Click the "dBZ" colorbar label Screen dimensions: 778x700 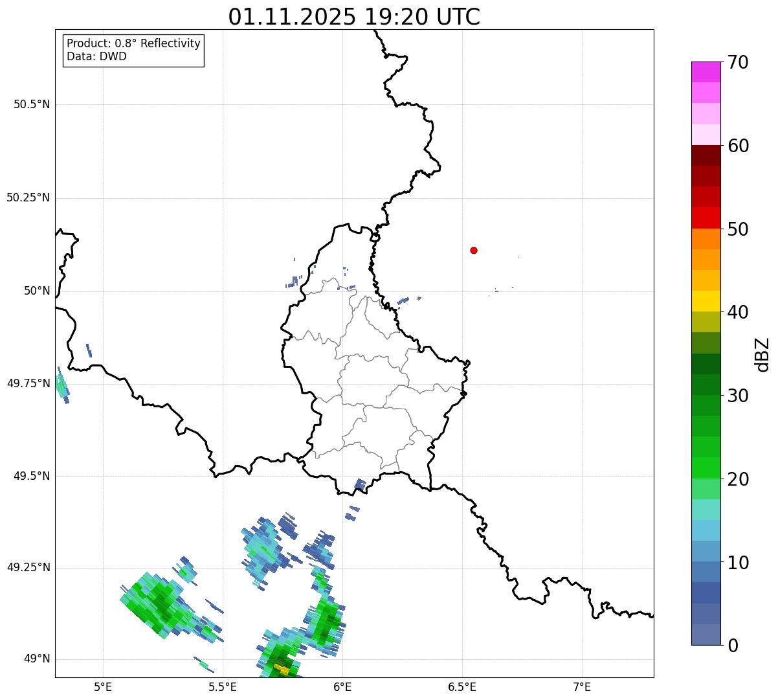(x=762, y=354)
